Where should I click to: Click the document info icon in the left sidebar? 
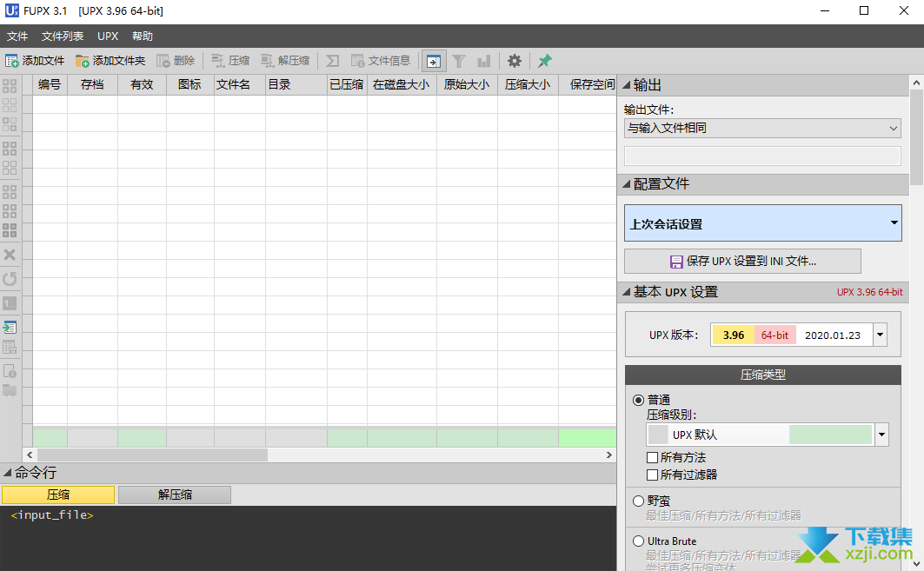[10, 371]
